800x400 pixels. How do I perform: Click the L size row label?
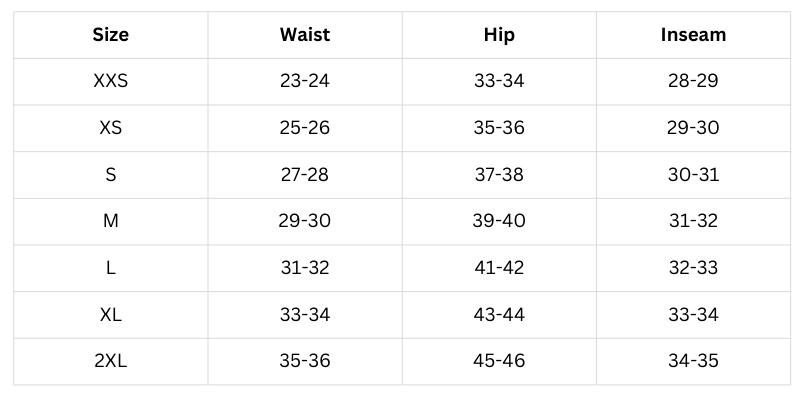pos(110,267)
